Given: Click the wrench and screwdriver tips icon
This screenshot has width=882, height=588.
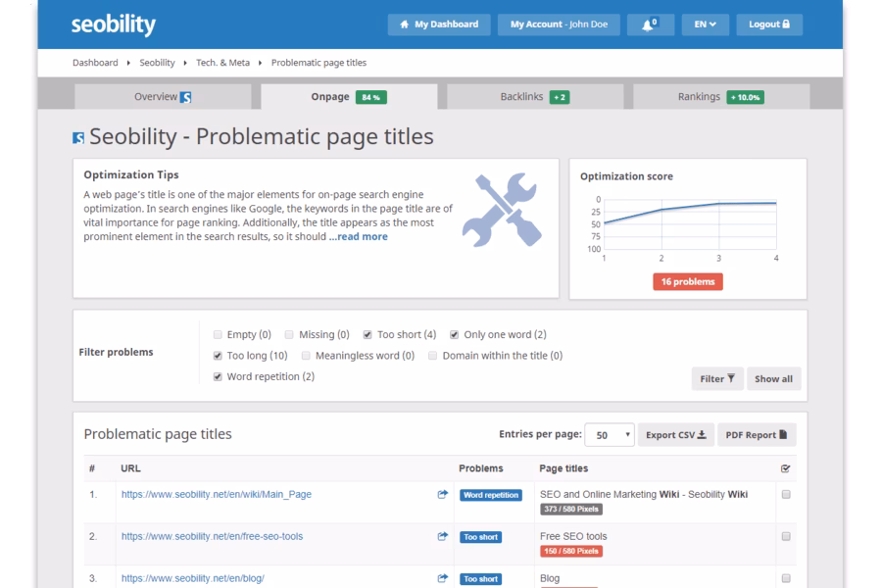Looking at the screenshot, I should [500, 209].
